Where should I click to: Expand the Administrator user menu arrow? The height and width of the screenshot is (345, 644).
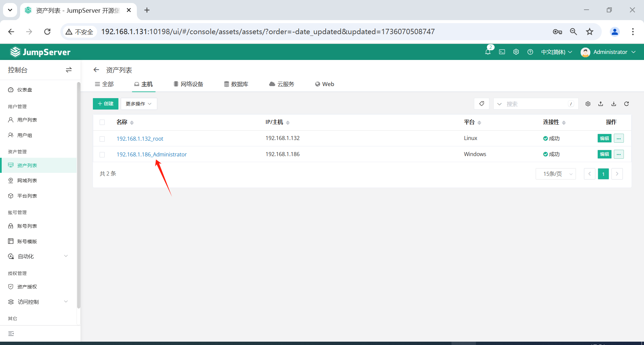pos(634,52)
